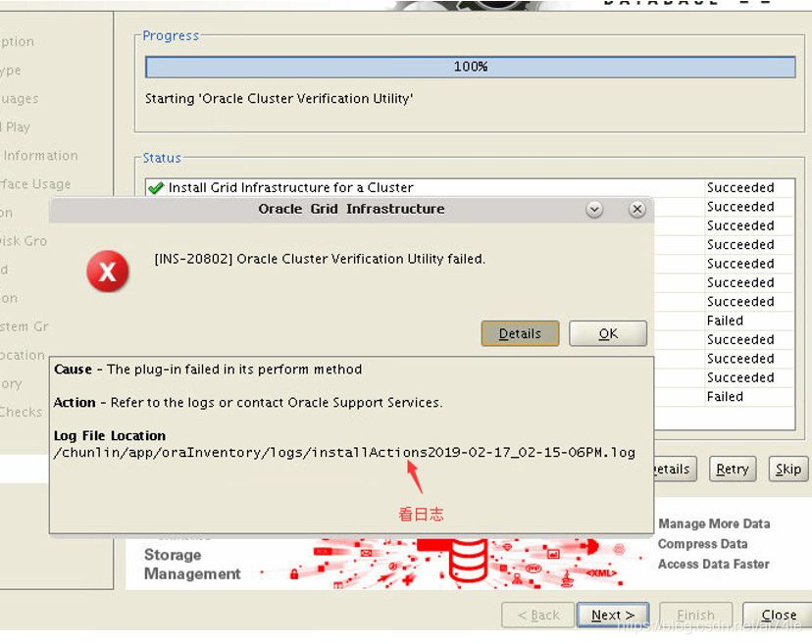The height and width of the screenshot is (644, 812).
Task: Click the partially hidden Details button behind the dialog
Action: (675, 469)
